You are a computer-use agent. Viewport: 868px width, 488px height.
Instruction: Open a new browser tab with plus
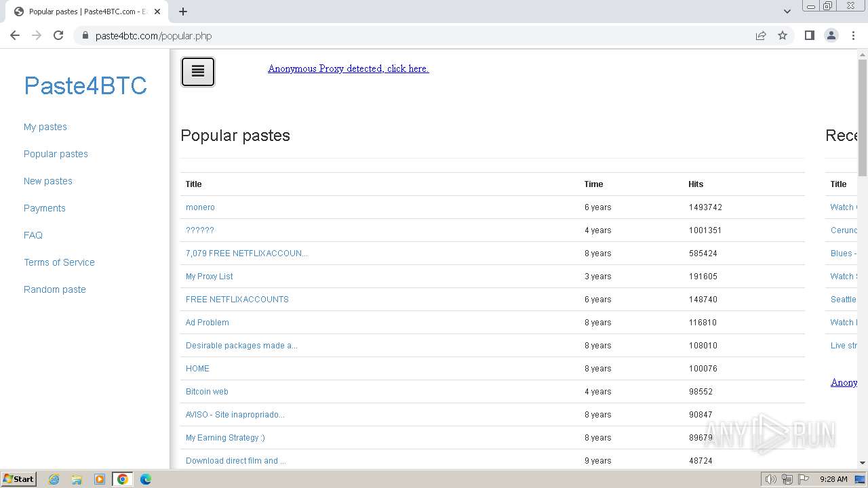point(183,11)
